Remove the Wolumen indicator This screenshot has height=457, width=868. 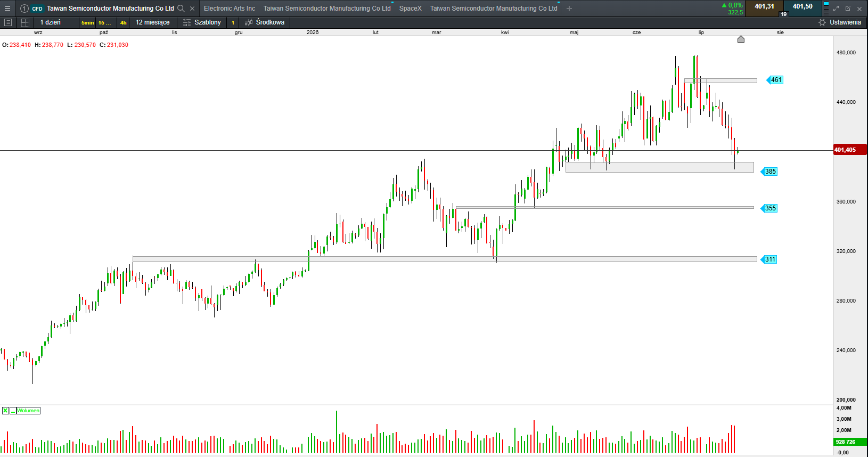pos(5,411)
